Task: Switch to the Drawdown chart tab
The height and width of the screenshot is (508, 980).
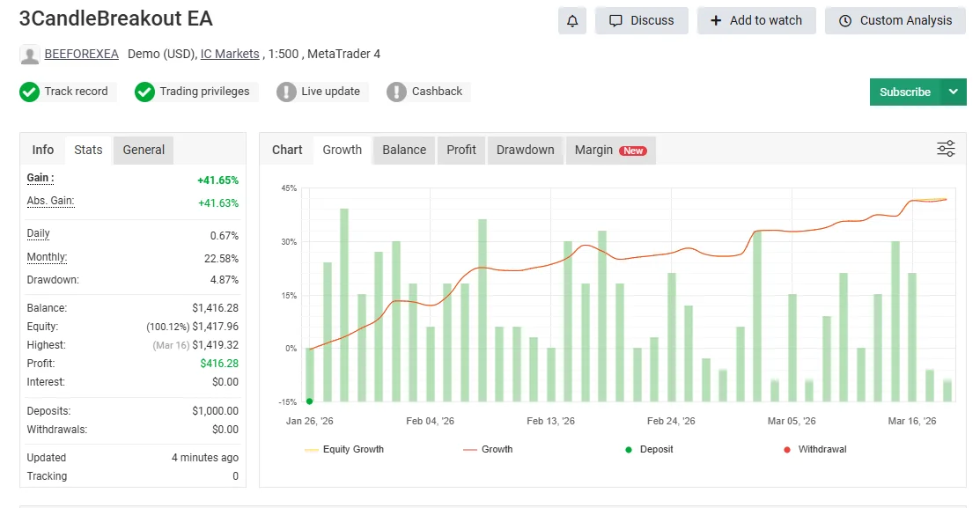Action: (525, 150)
